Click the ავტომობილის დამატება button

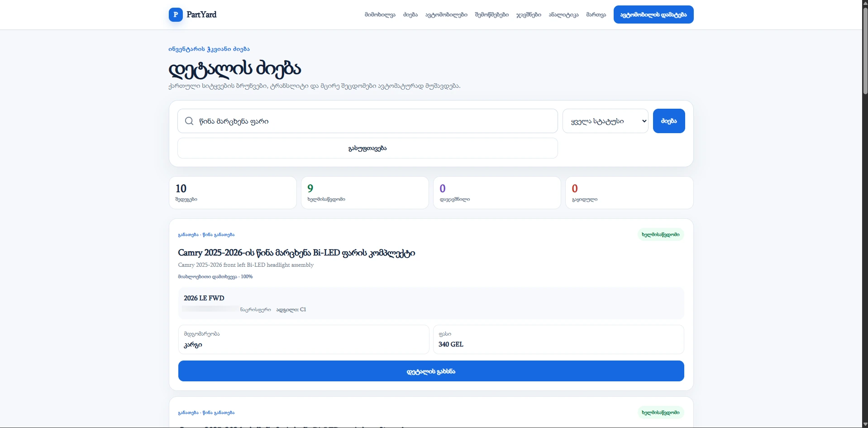click(x=653, y=14)
